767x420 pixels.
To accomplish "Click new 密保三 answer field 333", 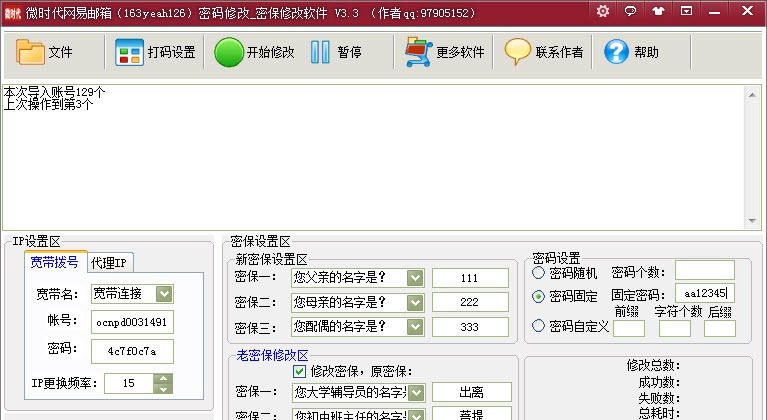I will tap(470, 327).
